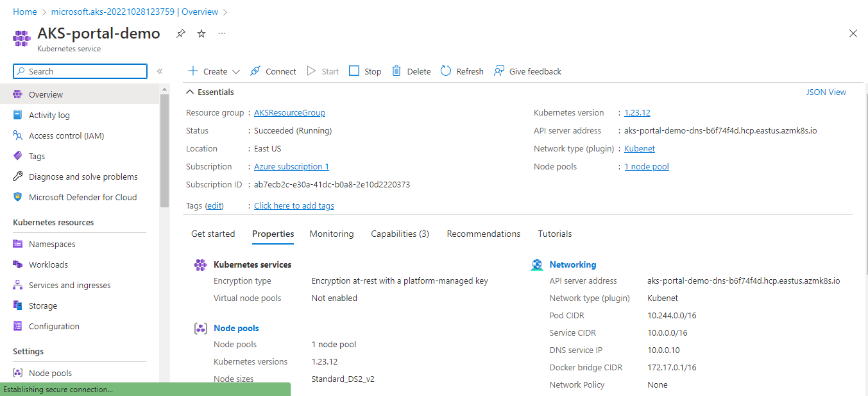868x396 pixels.
Task: Click the Diagnose and solve problems icon
Action: (18, 176)
